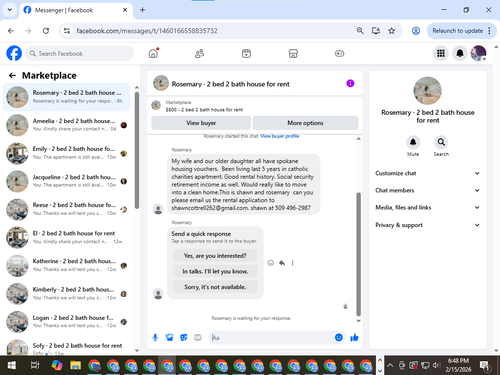
Task: Expand the Customize chat section
Action: [x=428, y=173]
